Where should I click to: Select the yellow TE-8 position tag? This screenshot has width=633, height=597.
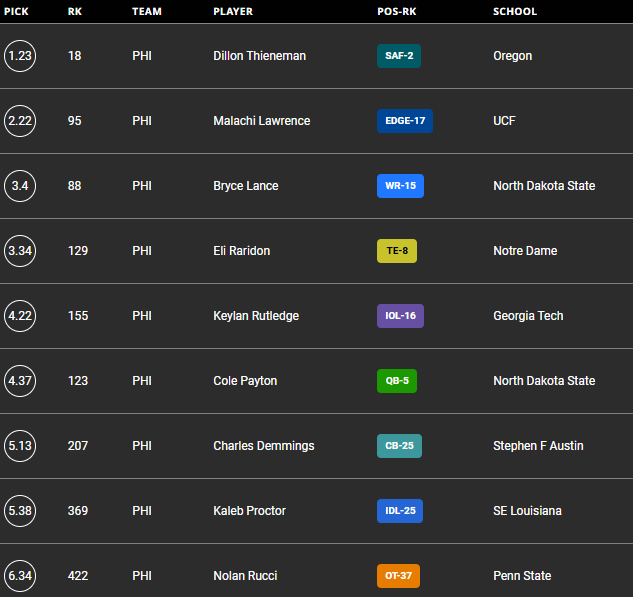[x=397, y=251]
